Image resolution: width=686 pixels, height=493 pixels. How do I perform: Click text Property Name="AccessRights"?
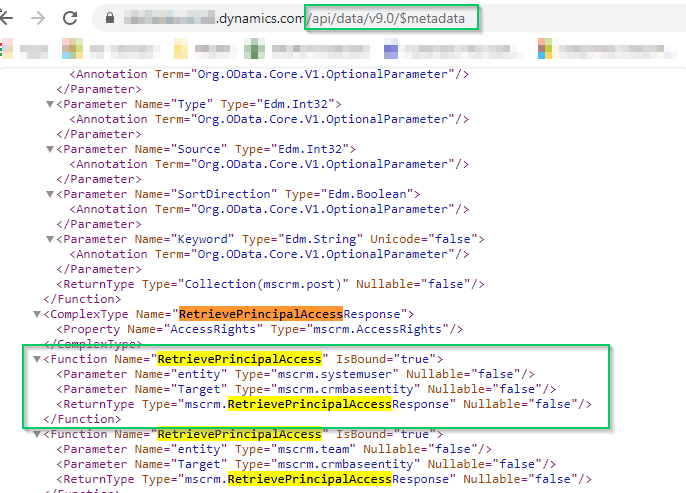(160, 329)
